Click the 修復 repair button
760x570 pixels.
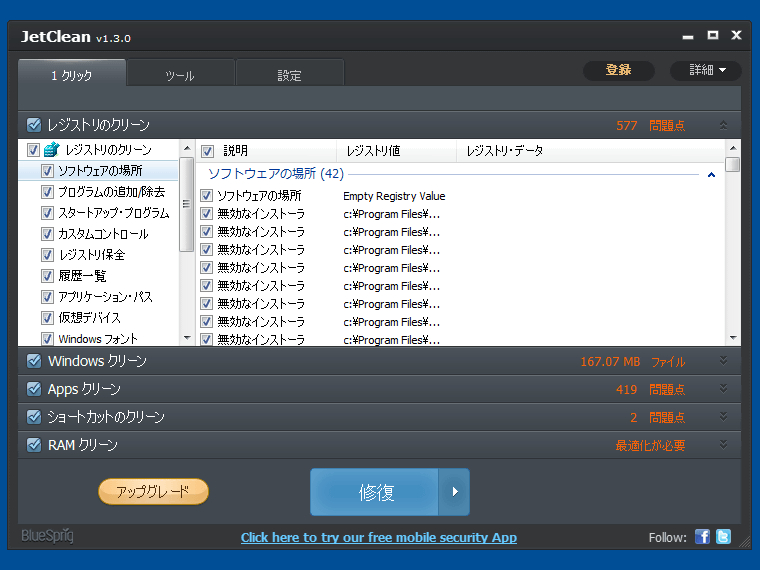(375, 491)
